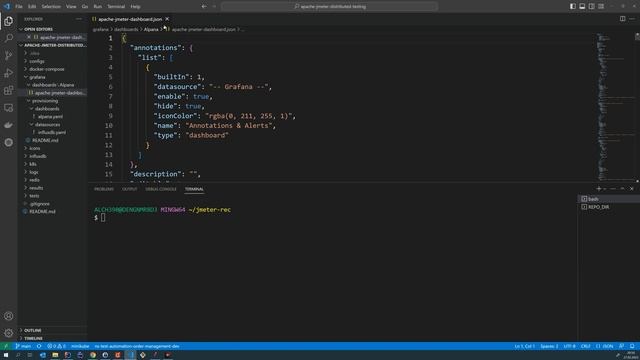Expand the configs folder

[x=37, y=61]
